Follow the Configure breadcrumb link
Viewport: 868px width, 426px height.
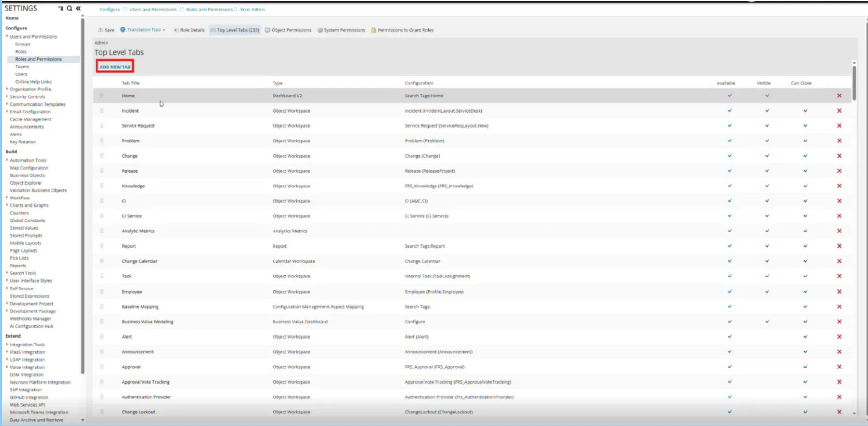[110, 9]
